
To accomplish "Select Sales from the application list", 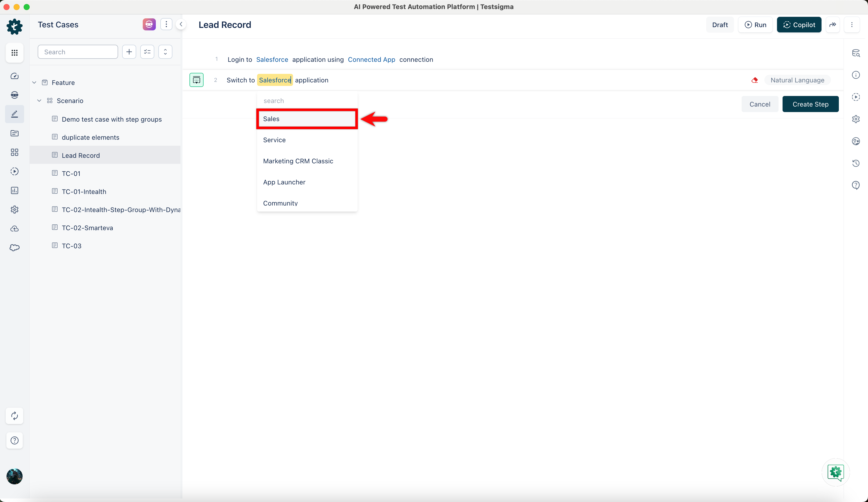I will 307,119.
